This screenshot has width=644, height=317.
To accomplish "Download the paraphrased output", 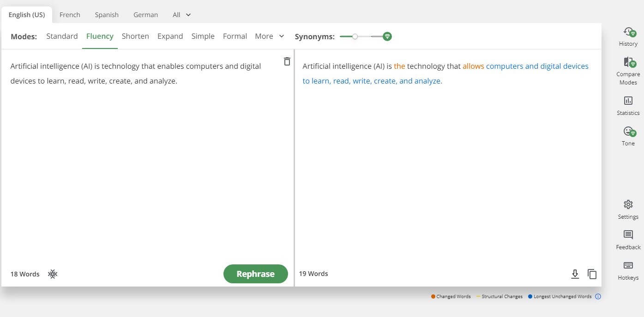I will point(575,274).
